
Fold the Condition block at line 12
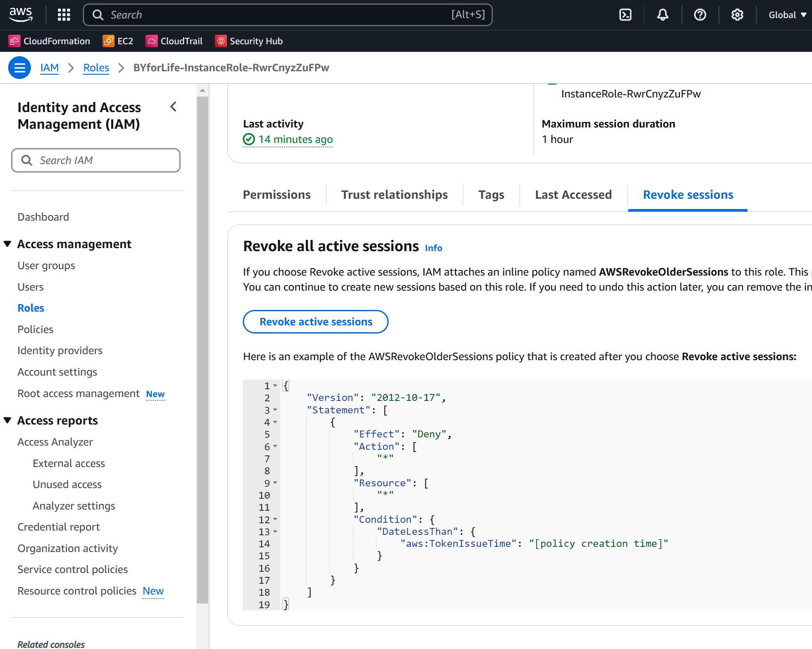(275, 520)
